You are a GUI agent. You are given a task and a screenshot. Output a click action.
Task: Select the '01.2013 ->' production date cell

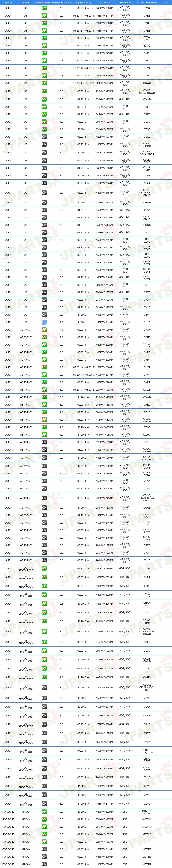84,420
